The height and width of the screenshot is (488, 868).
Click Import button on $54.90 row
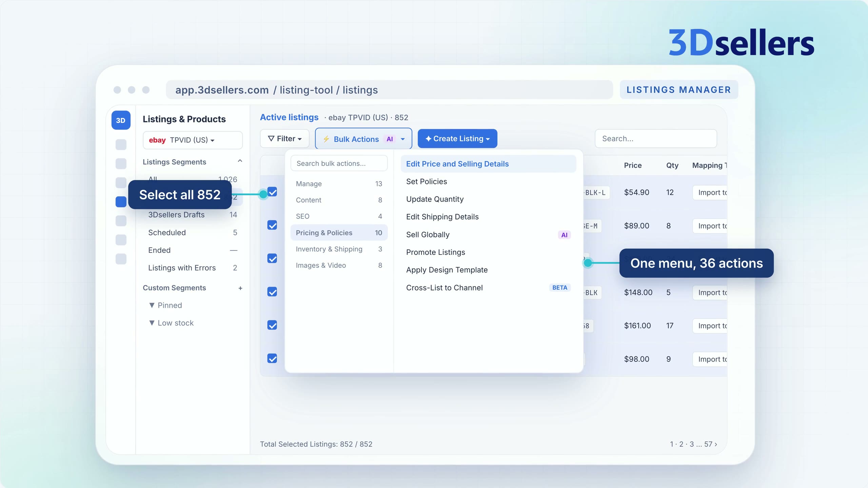click(x=710, y=192)
